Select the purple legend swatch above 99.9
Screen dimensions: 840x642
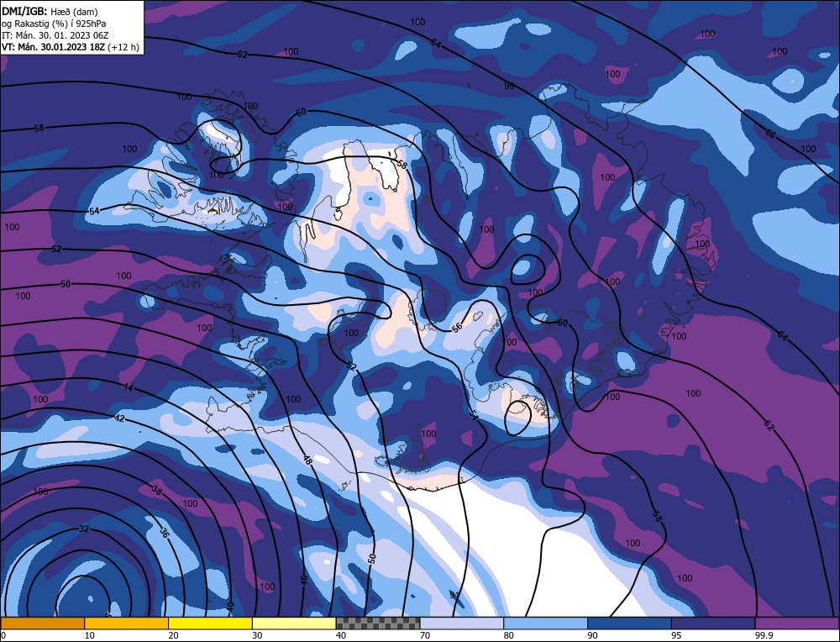tap(797, 623)
